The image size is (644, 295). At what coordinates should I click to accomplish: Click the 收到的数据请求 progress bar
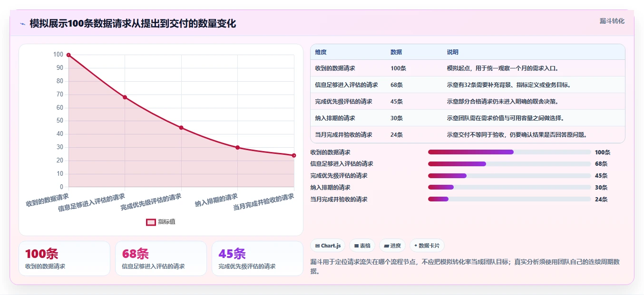[x=509, y=152]
